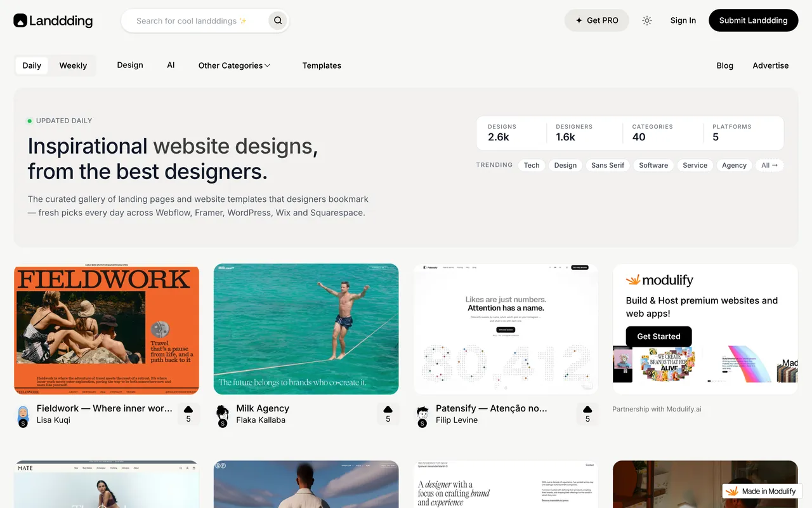Click the search magnifier button
Image resolution: width=812 pixels, height=508 pixels.
coord(278,20)
